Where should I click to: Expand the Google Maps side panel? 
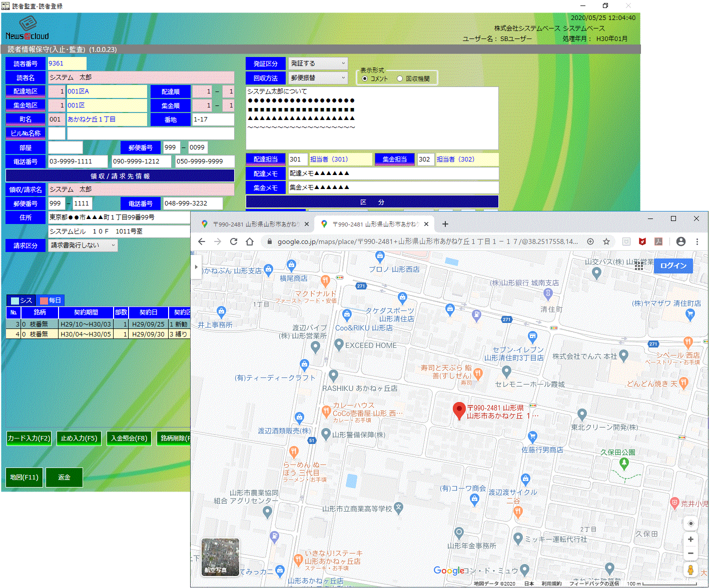point(196,267)
